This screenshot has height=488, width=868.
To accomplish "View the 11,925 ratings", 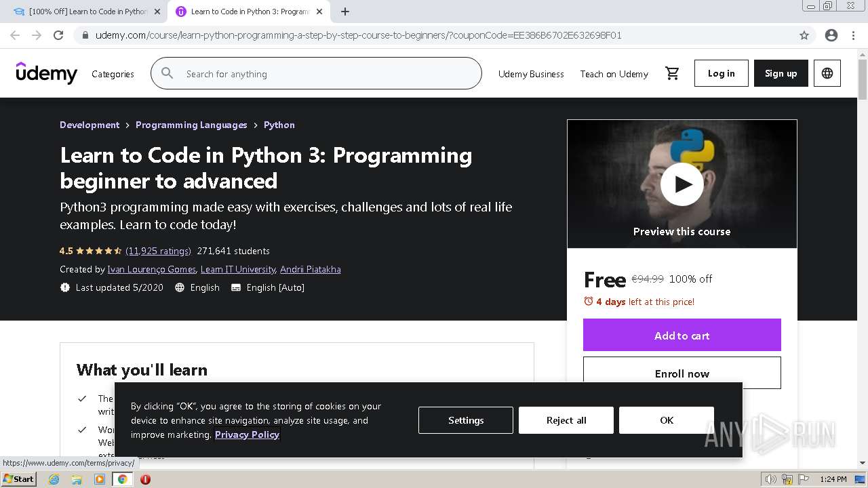I will point(158,251).
